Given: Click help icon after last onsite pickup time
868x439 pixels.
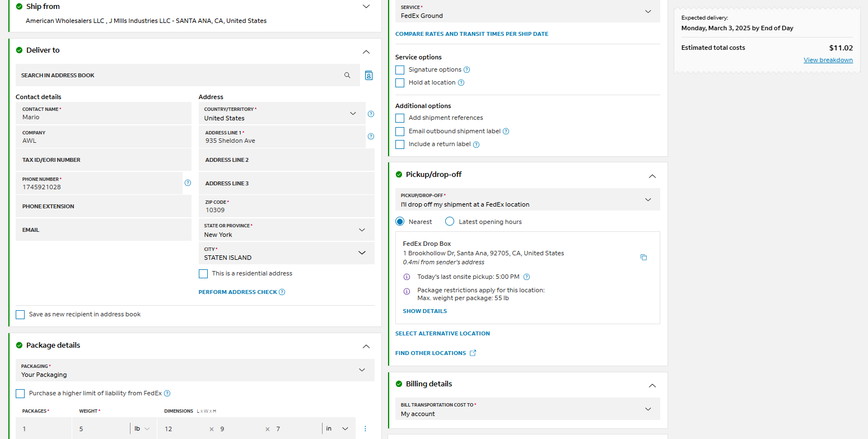Looking at the screenshot, I should point(526,277).
